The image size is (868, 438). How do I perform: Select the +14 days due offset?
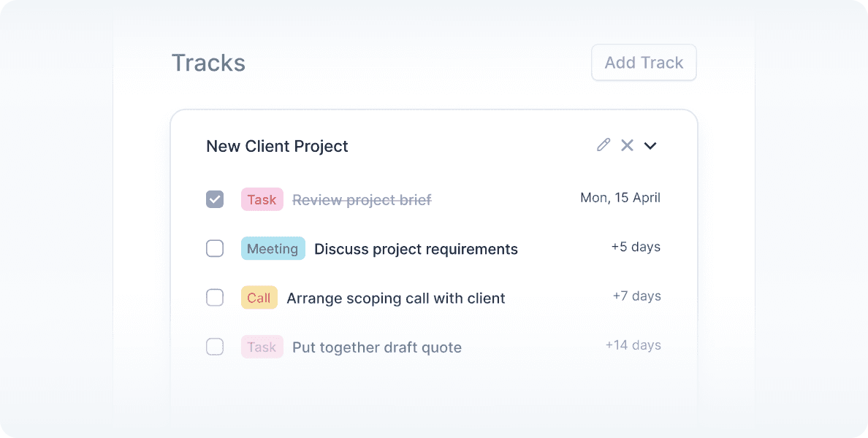pyautogui.click(x=633, y=345)
